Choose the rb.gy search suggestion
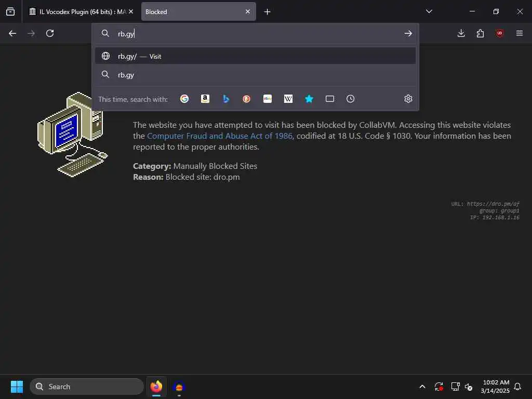Viewport: 532px width, 399px height. 255,75
